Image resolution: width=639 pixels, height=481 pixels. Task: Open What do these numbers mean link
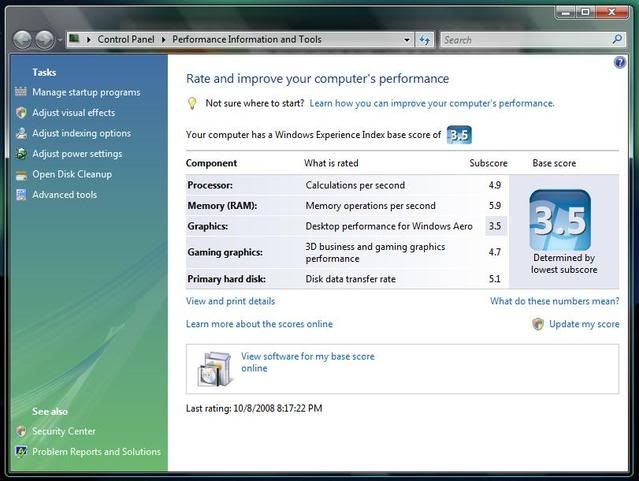coord(555,301)
